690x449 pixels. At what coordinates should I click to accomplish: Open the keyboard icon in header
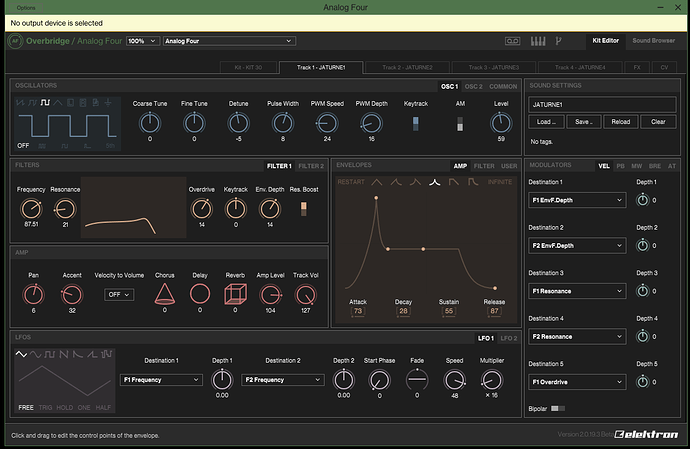538,41
